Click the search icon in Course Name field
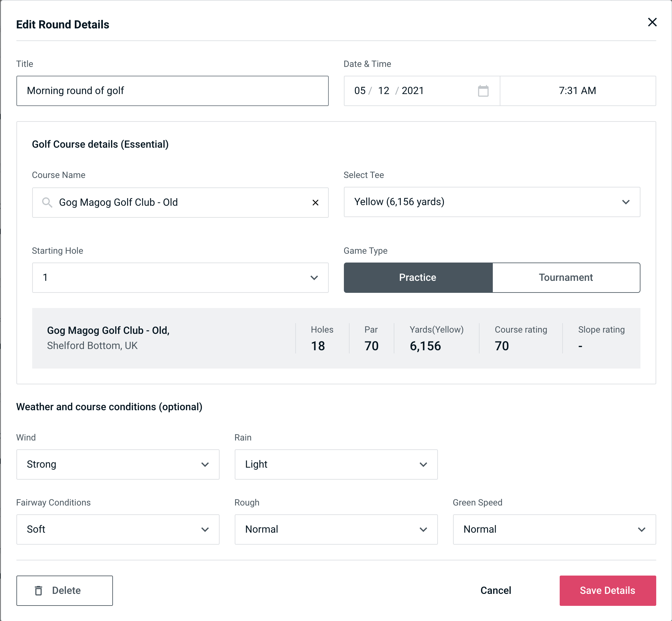 pos(47,203)
